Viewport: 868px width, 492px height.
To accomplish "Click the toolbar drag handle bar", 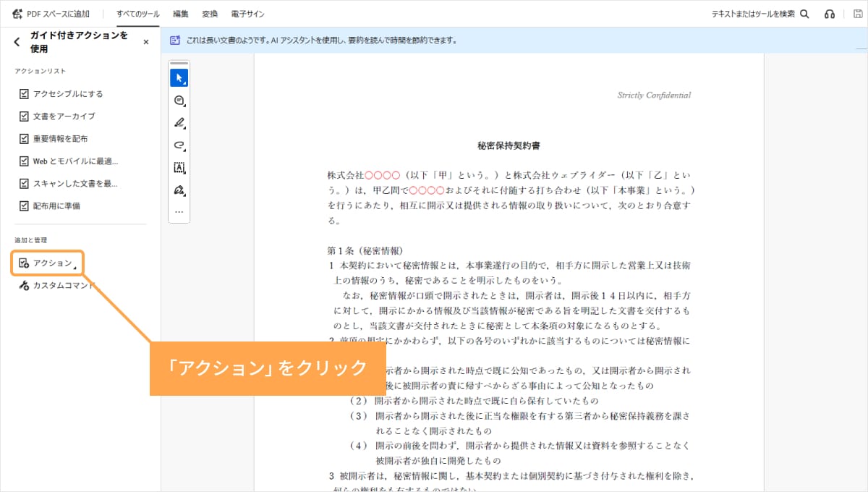I will tap(179, 64).
